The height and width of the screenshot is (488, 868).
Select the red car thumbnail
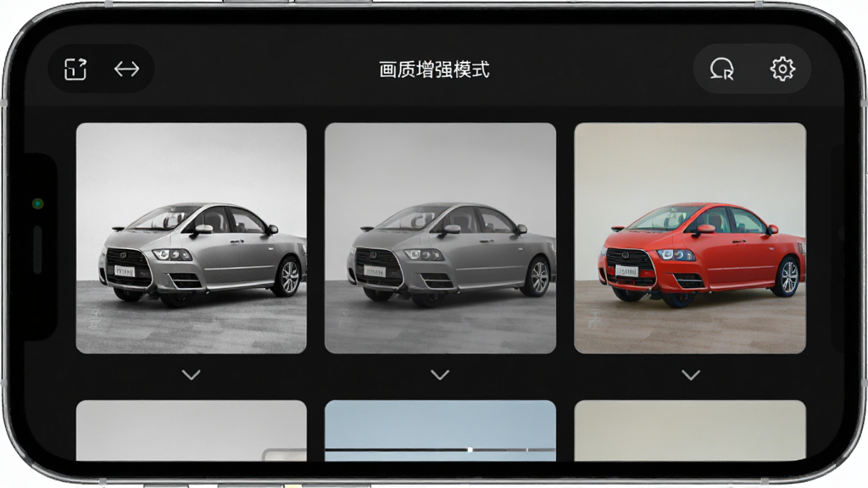click(x=690, y=238)
